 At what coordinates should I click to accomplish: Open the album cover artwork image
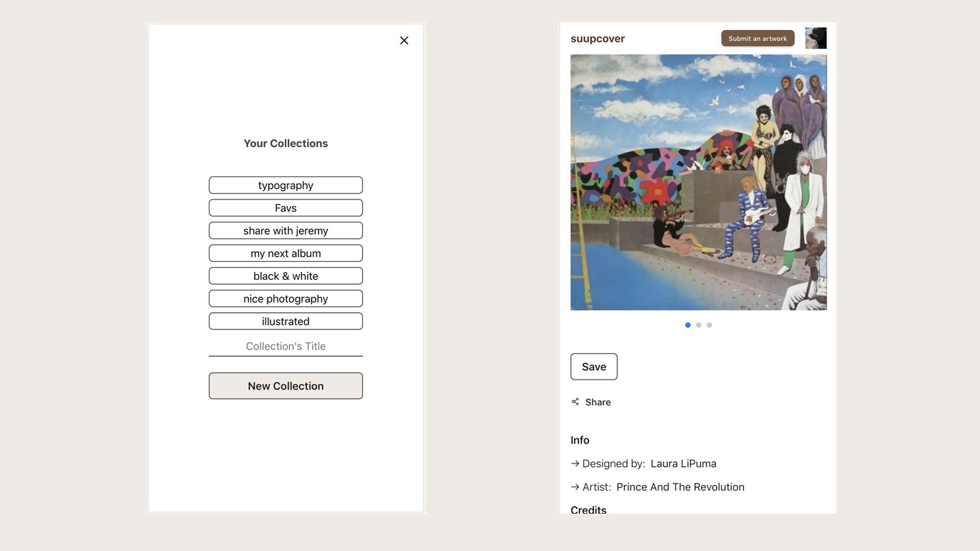pyautogui.click(x=699, y=182)
